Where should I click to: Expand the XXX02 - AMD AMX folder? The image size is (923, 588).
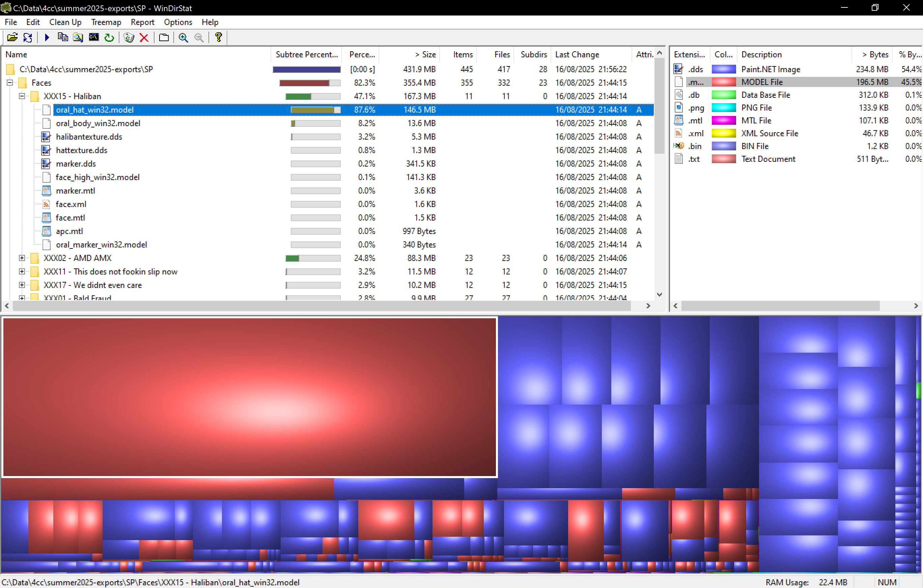point(22,258)
